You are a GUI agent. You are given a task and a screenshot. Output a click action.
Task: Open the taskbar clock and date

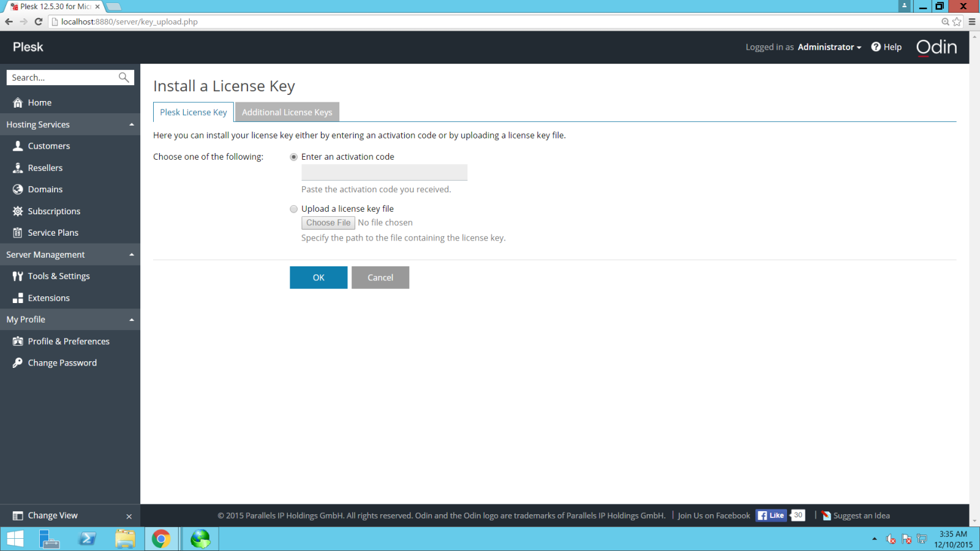(x=953, y=539)
